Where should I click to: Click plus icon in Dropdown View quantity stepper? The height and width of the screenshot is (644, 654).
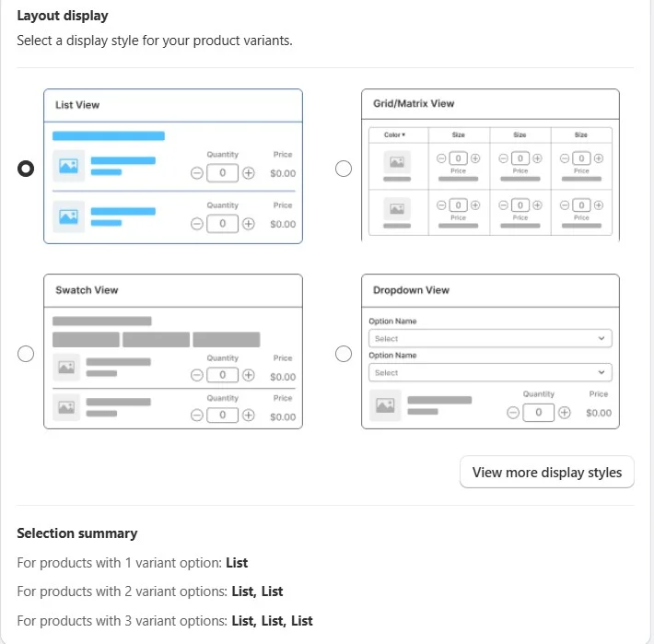pos(565,413)
